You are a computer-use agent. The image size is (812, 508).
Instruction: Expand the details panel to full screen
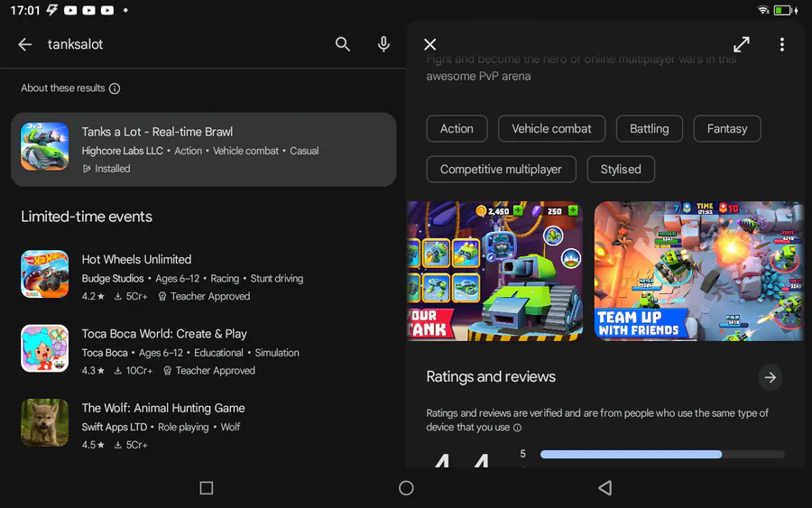(x=742, y=44)
